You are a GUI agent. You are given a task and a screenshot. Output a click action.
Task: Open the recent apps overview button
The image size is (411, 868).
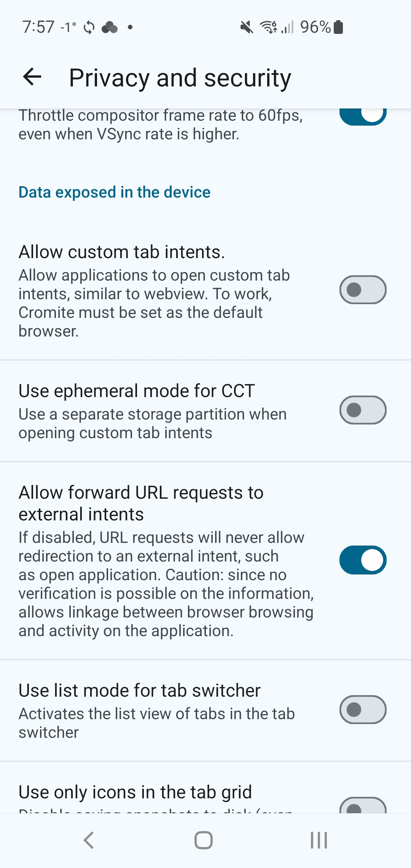(319, 840)
